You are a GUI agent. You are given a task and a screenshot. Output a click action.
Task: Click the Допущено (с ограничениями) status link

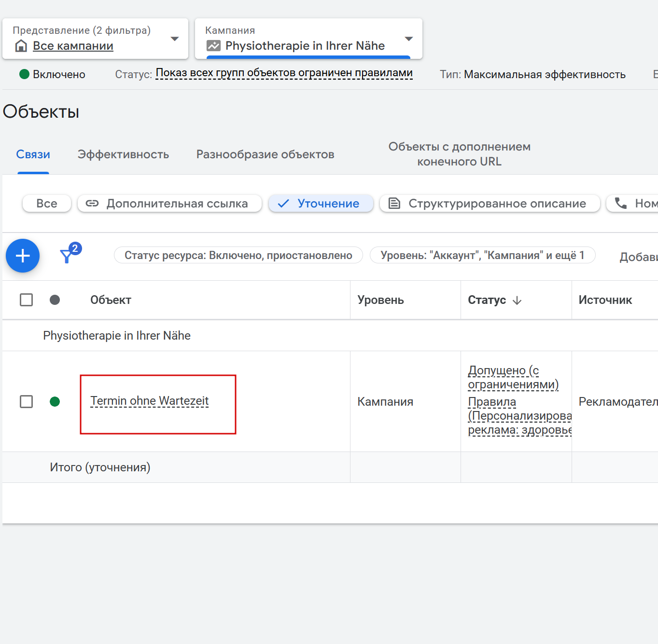[x=513, y=377]
